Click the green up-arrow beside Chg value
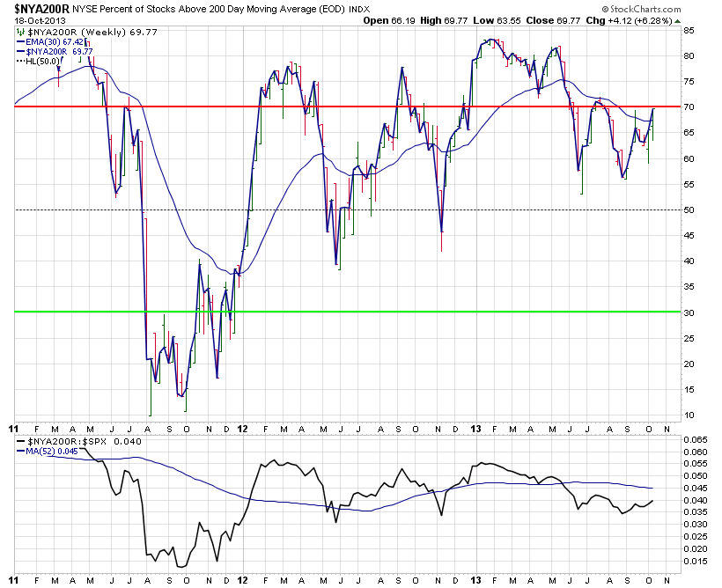The image size is (722, 588). (x=677, y=21)
